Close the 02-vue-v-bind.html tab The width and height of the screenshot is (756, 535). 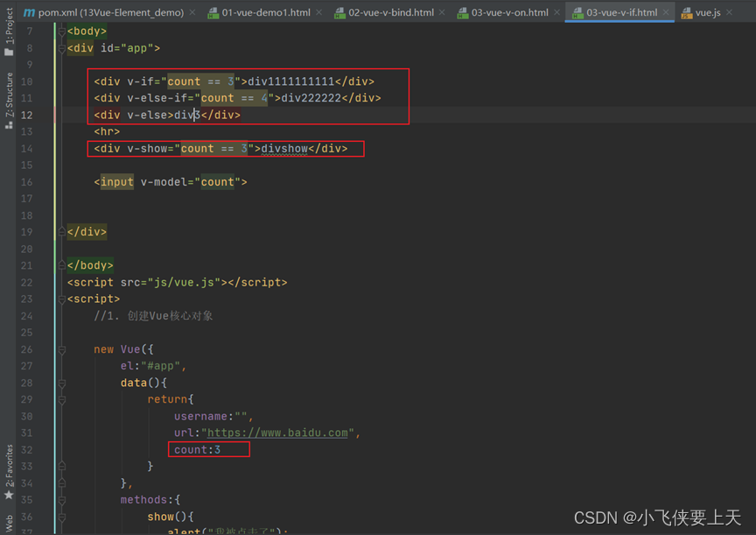click(x=442, y=12)
